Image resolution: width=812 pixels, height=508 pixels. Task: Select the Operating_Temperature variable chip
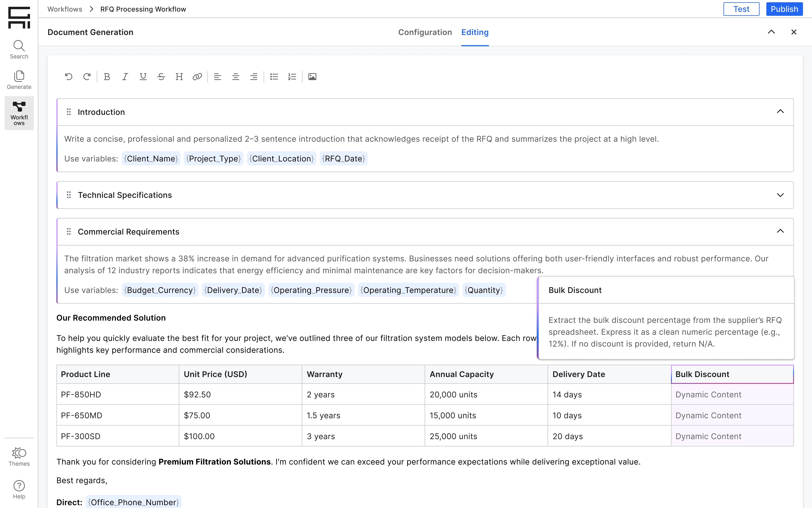pyautogui.click(x=408, y=290)
